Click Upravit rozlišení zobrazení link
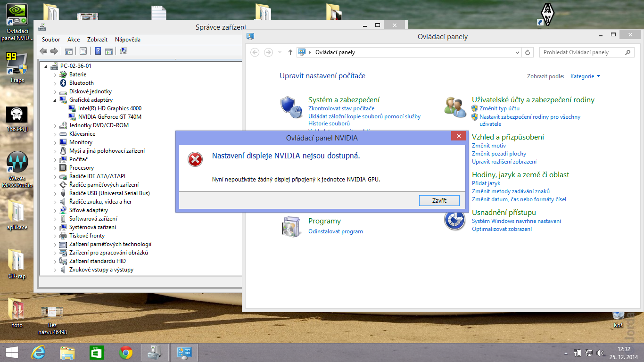This screenshot has height=362, width=644. pyautogui.click(x=504, y=162)
